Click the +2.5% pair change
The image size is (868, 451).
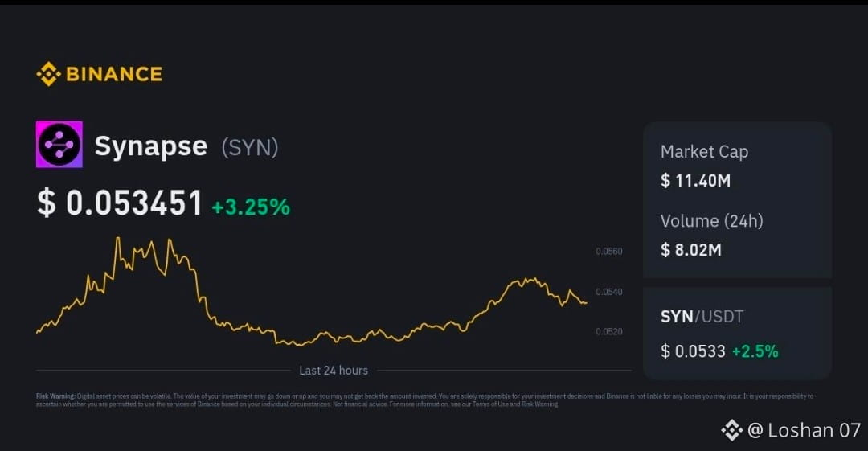point(755,351)
